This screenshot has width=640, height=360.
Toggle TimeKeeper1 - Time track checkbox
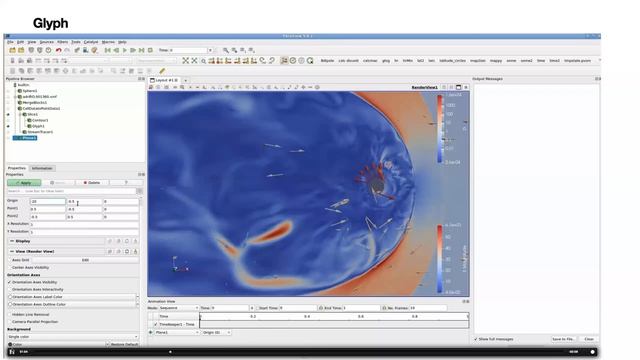coord(156,324)
